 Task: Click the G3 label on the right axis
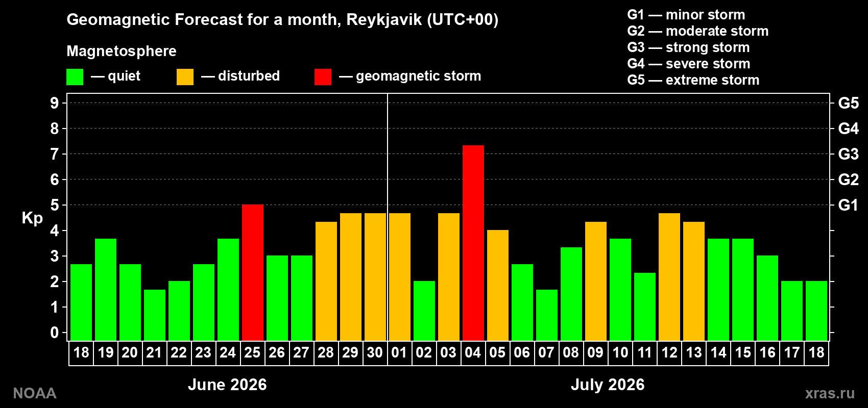point(849,154)
